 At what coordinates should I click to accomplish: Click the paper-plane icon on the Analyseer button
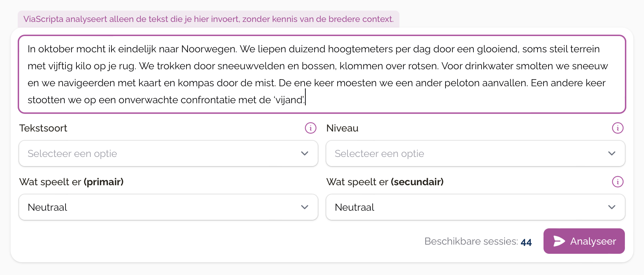[559, 241]
